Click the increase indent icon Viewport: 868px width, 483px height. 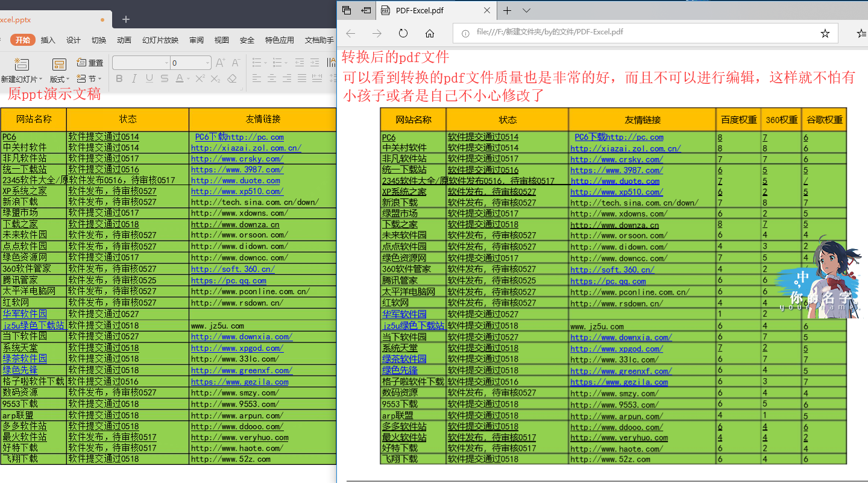point(316,63)
